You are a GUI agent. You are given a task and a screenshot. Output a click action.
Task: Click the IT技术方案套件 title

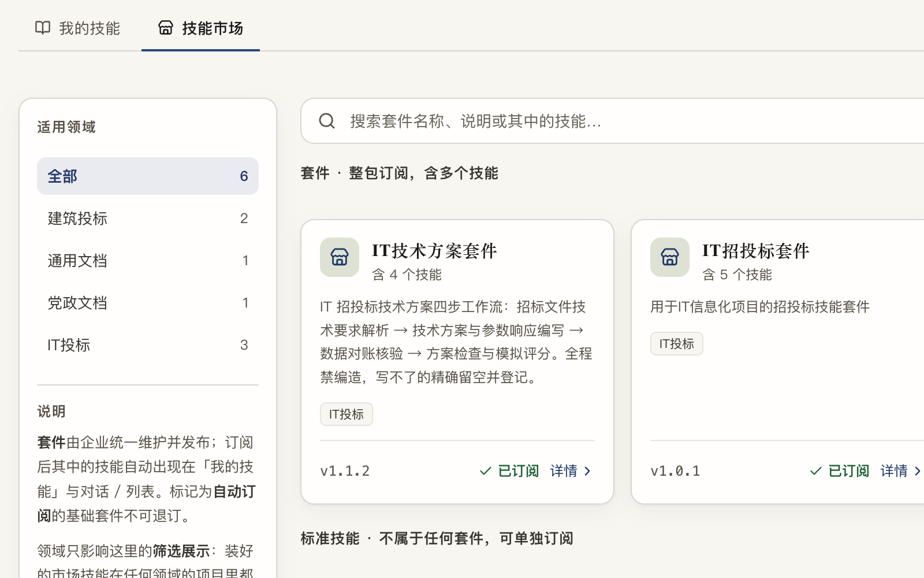pyautogui.click(x=434, y=250)
